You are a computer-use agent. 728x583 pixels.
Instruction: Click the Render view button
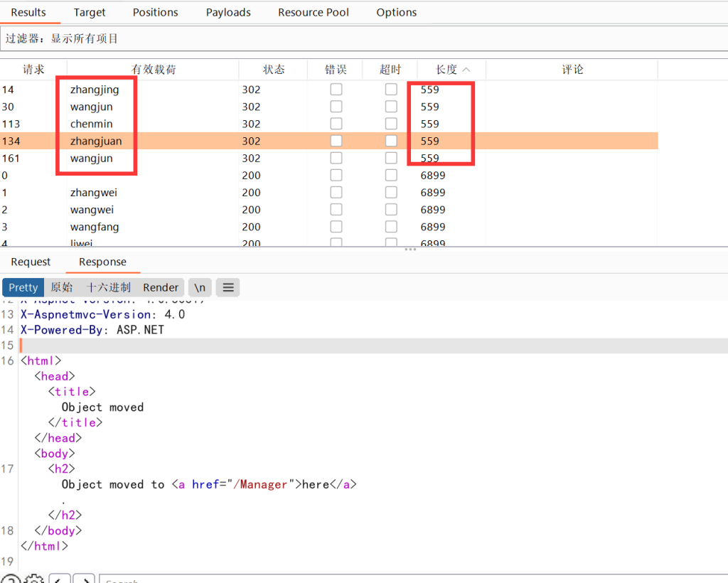click(161, 287)
